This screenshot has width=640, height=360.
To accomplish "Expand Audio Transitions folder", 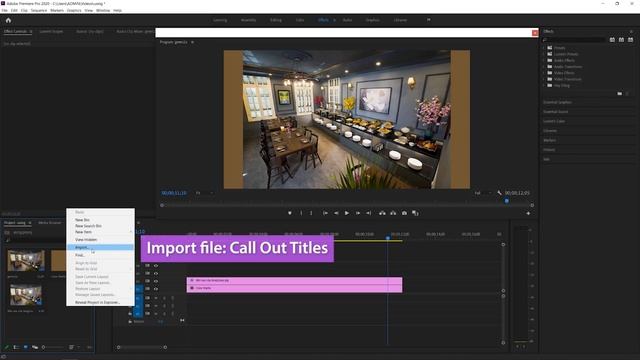I will pos(544,67).
